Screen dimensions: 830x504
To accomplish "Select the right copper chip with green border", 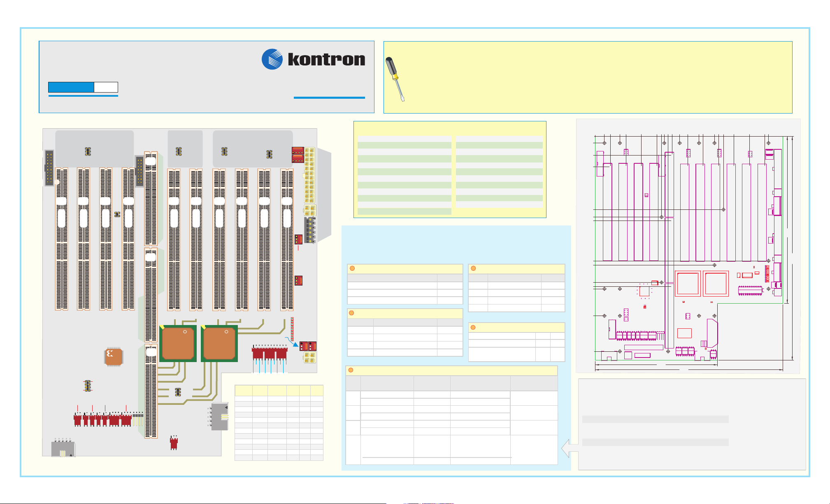I will pyautogui.click(x=219, y=344).
